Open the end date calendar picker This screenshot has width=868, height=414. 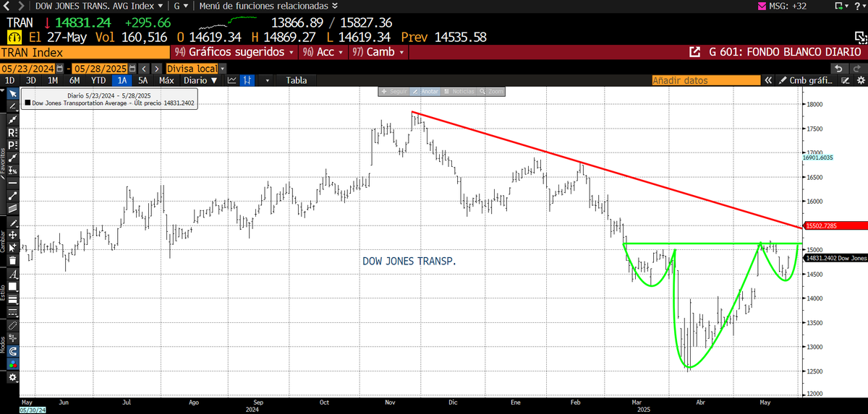132,69
